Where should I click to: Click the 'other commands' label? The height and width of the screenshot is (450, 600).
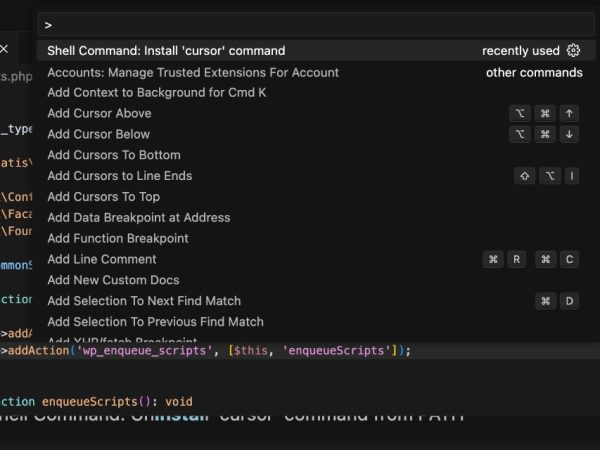(534, 72)
